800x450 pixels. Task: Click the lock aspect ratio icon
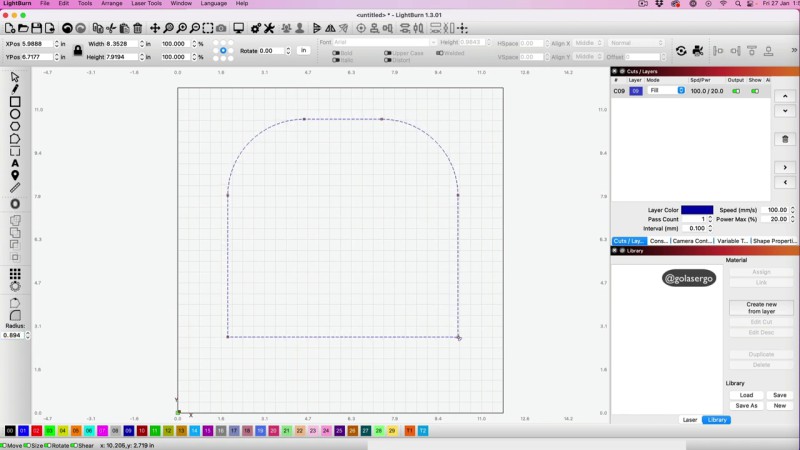tap(77, 50)
